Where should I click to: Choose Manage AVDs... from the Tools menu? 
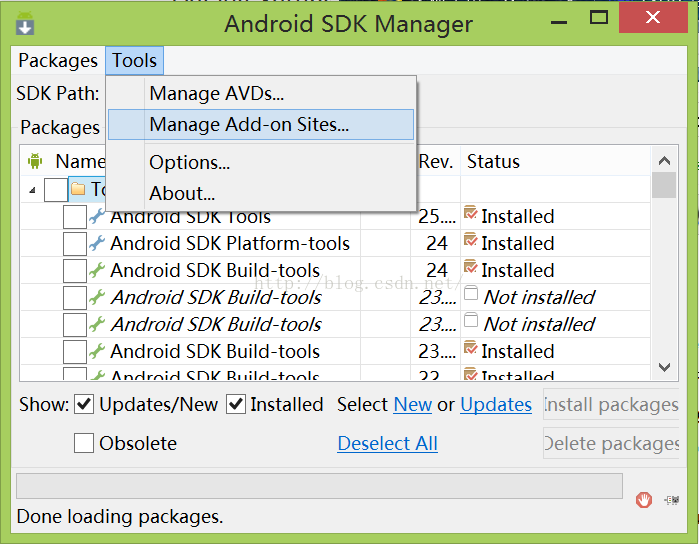[261, 94]
